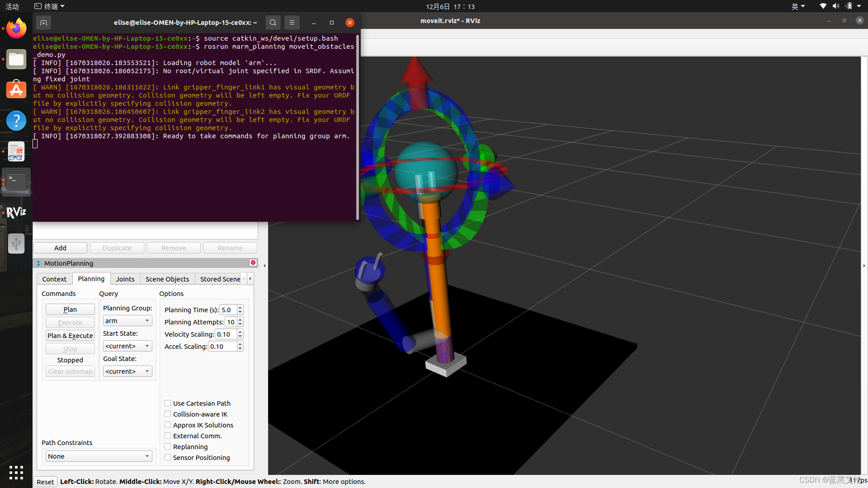
Task: Open the Path Constraints None dropdown
Action: coord(99,456)
